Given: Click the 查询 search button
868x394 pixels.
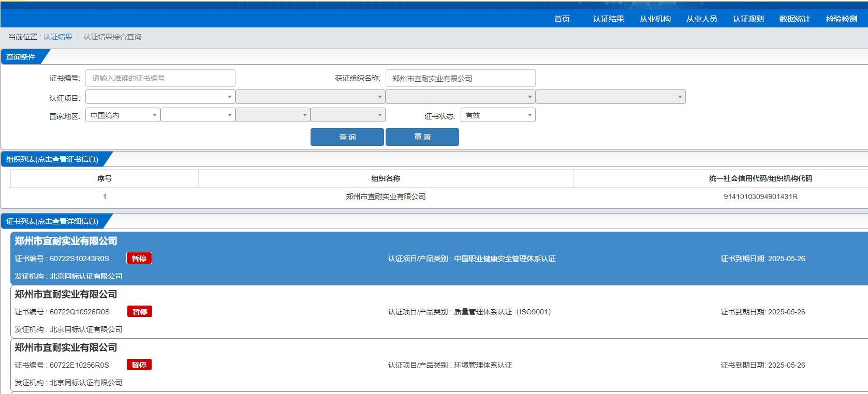Looking at the screenshot, I should [x=347, y=137].
